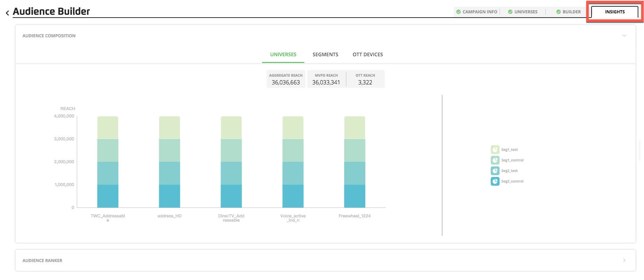Click the Freewheel_1224 bar's top segment

click(x=355, y=128)
